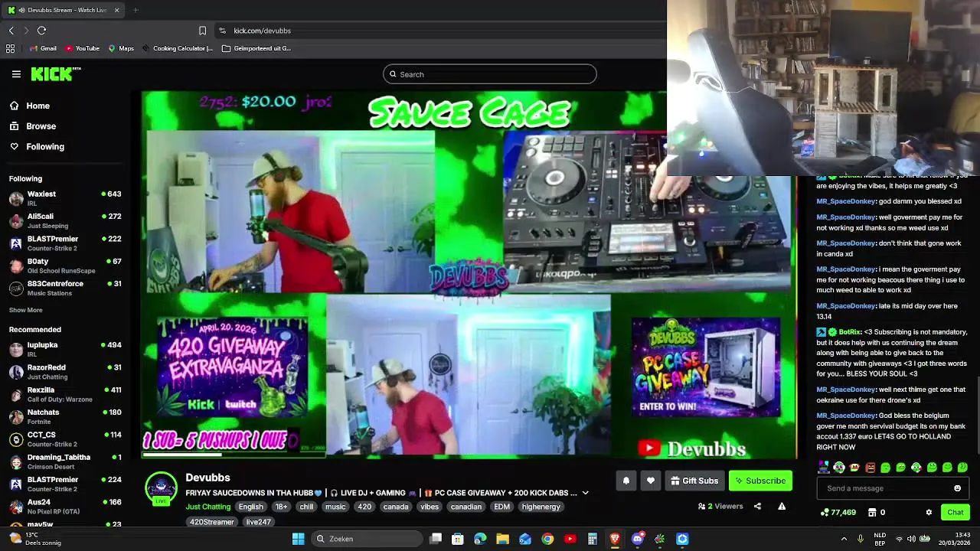Click the share icon next to Viewers
Screen dimensions: 980x551
[757, 506]
